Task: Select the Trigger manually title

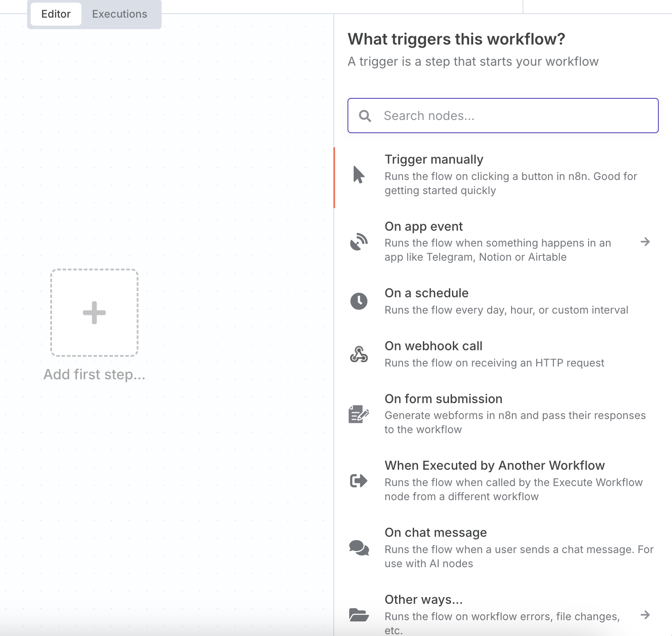Action: pyautogui.click(x=434, y=159)
